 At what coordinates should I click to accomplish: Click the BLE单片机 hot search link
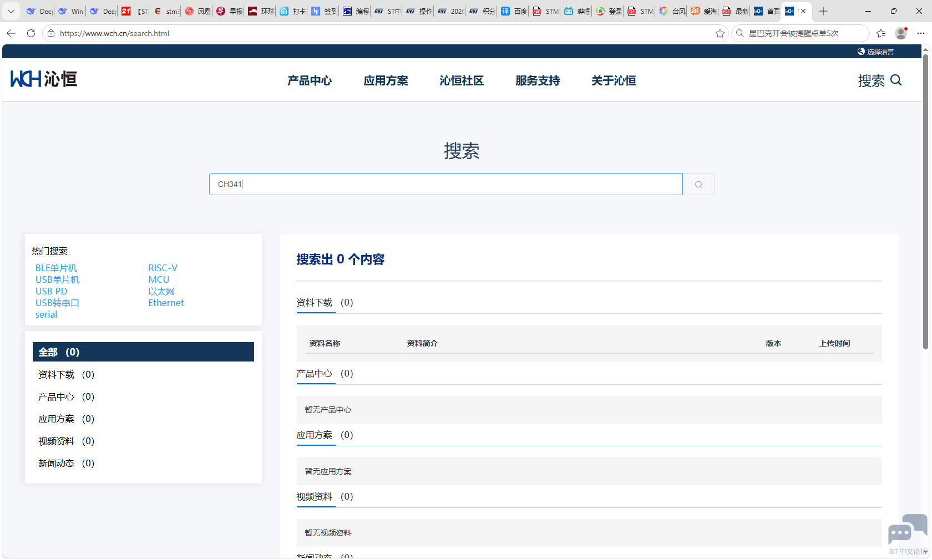pyautogui.click(x=56, y=268)
